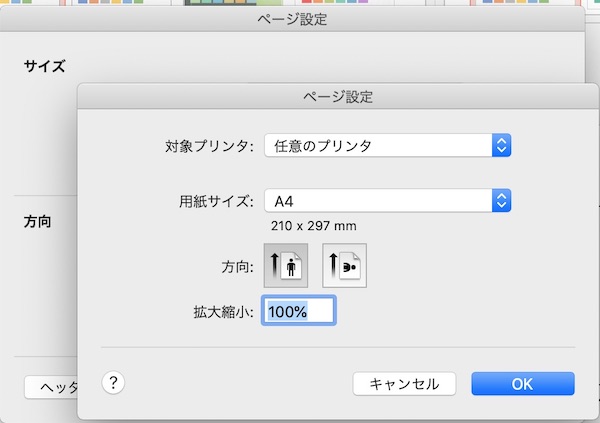Click the 210 x 297 mm size text

pos(314,226)
